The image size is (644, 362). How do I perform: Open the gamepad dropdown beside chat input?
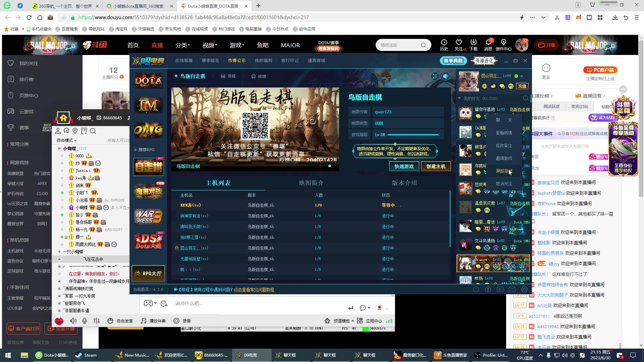pyautogui.click(x=151, y=303)
